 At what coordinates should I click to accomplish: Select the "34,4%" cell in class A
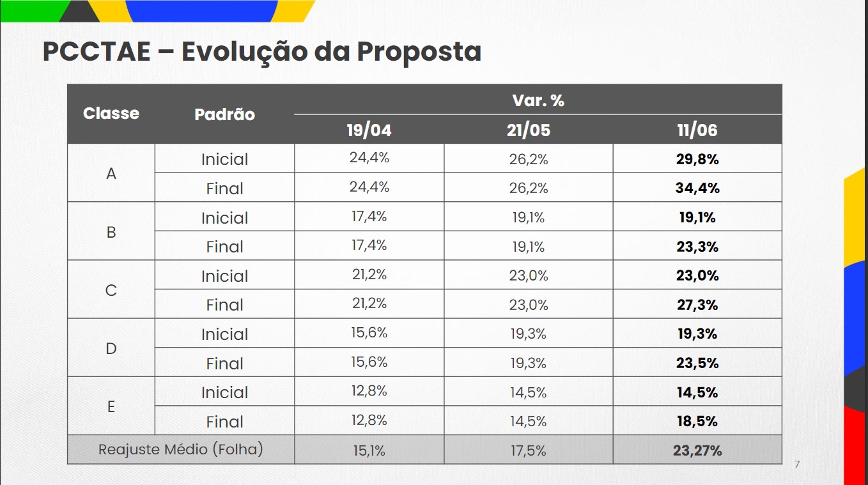tap(697, 188)
